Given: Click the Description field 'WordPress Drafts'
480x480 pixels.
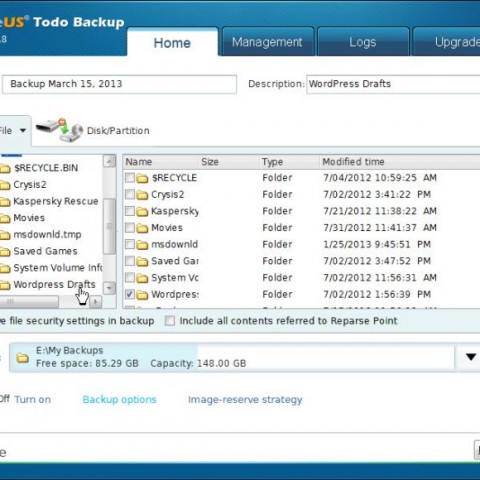Looking at the screenshot, I should pyautogui.click(x=393, y=84).
